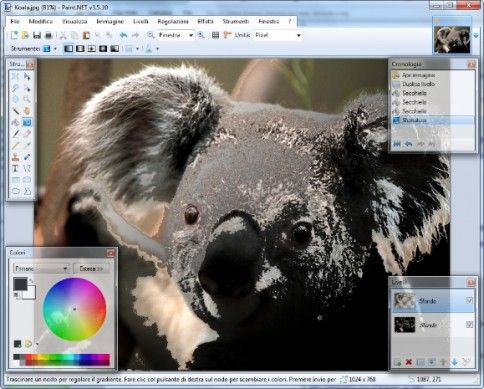
Task: Pick a color from bottom palette strip
Action: click(62, 359)
